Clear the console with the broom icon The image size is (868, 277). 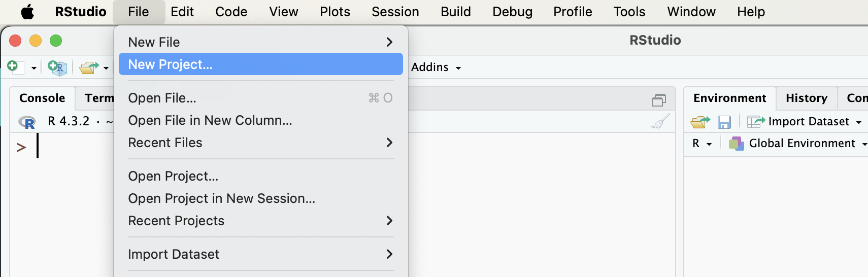click(x=660, y=121)
